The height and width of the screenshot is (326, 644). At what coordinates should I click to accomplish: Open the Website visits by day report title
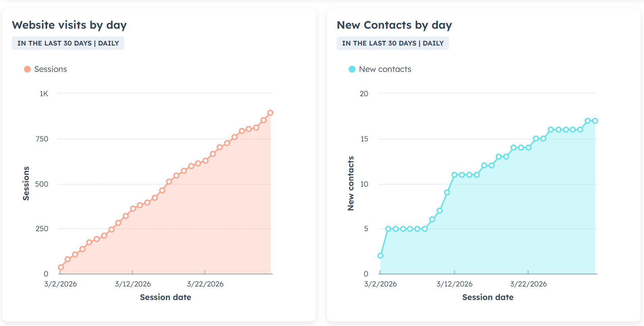pyautogui.click(x=69, y=25)
